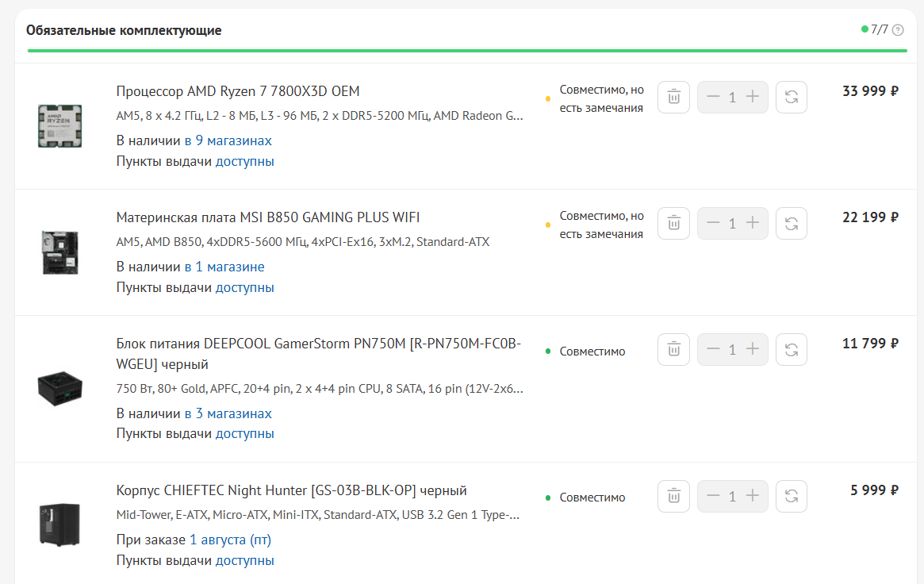Decrease quantity of the CHIEFTEC case
The image size is (924, 584).
coord(713,496)
